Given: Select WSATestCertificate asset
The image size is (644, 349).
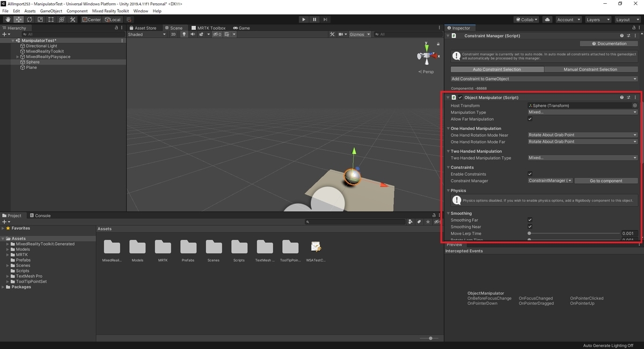Looking at the screenshot, I should click(x=316, y=250).
